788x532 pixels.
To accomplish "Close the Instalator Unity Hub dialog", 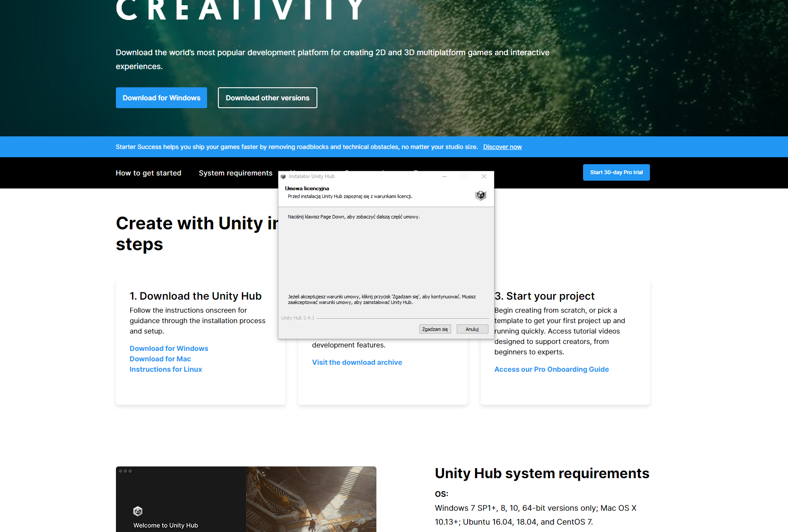I will point(484,176).
